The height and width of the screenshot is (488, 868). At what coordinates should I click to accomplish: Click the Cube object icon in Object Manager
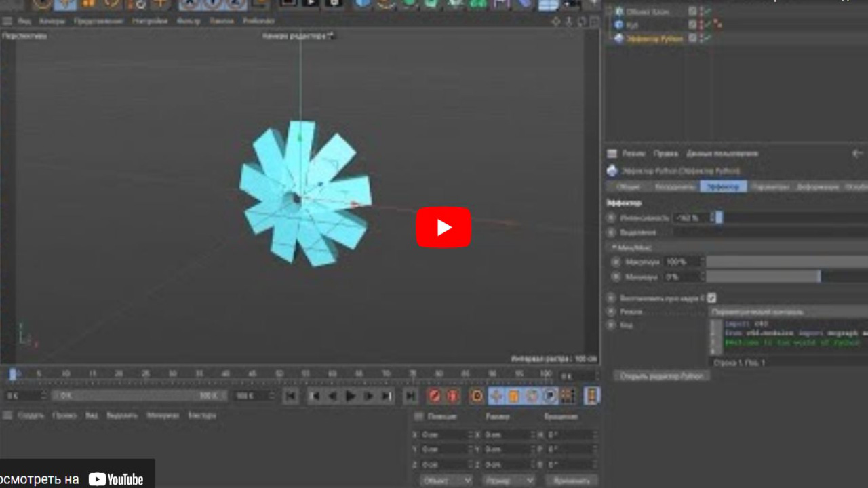pyautogui.click(x=618, y=24)
